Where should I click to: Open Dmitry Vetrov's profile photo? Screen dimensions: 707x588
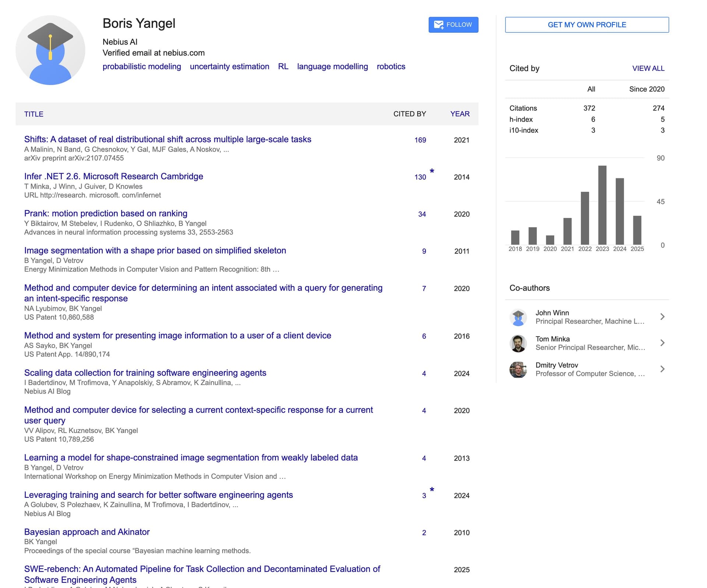[518, 370]
